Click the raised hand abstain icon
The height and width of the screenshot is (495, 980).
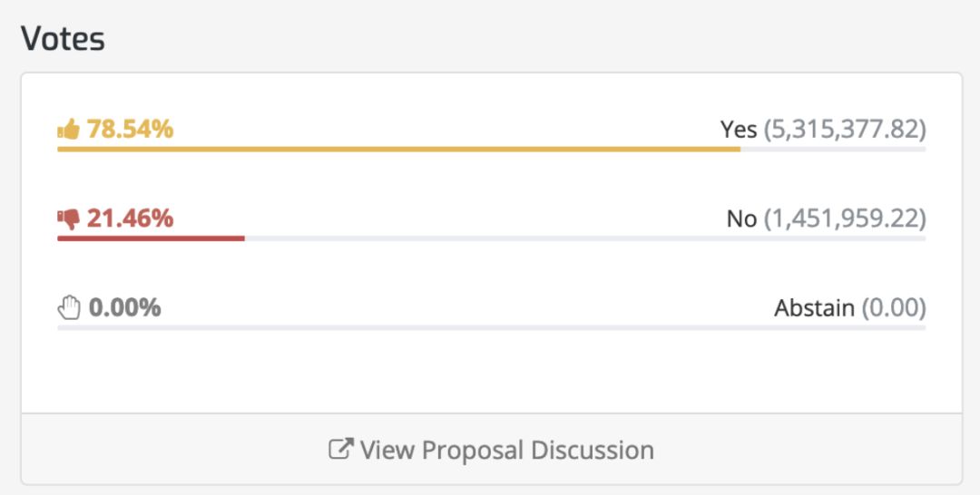69,307
